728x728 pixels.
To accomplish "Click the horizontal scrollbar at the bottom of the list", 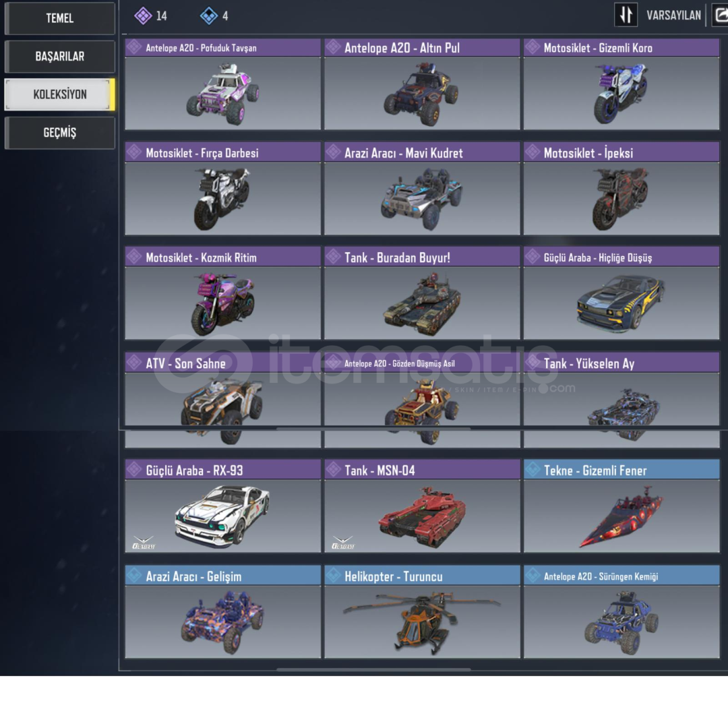I will [373, 669].
